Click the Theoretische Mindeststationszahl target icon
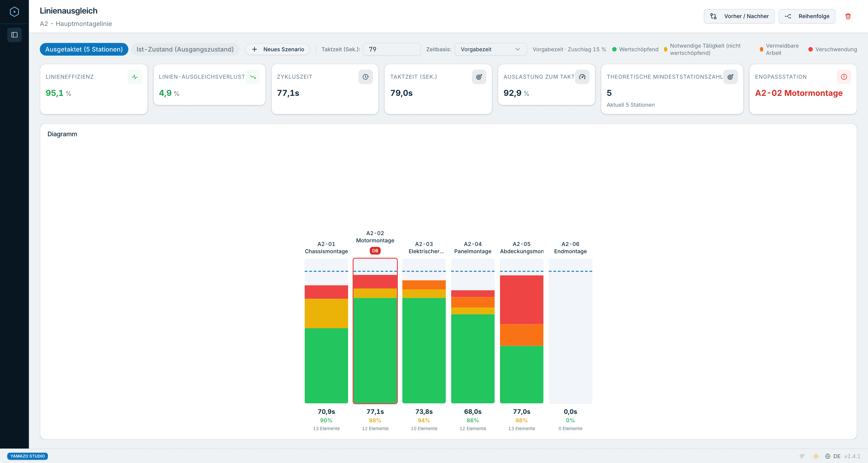The width and height of the screenshot is (868, 463). [x=730, y=77]
